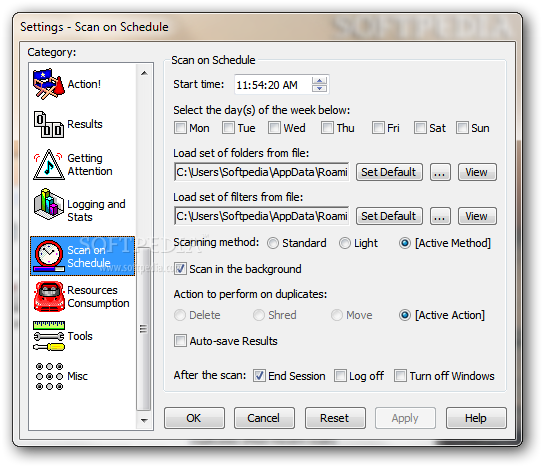Screen dimensions: 543x467
Task: Select the Move duplicates action radio
Action: click(337, 315)
